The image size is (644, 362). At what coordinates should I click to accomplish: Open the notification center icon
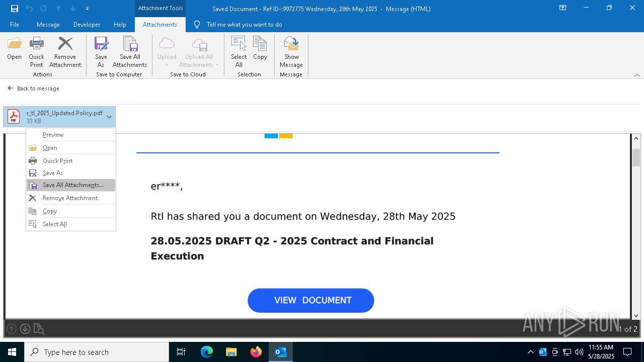627,352
